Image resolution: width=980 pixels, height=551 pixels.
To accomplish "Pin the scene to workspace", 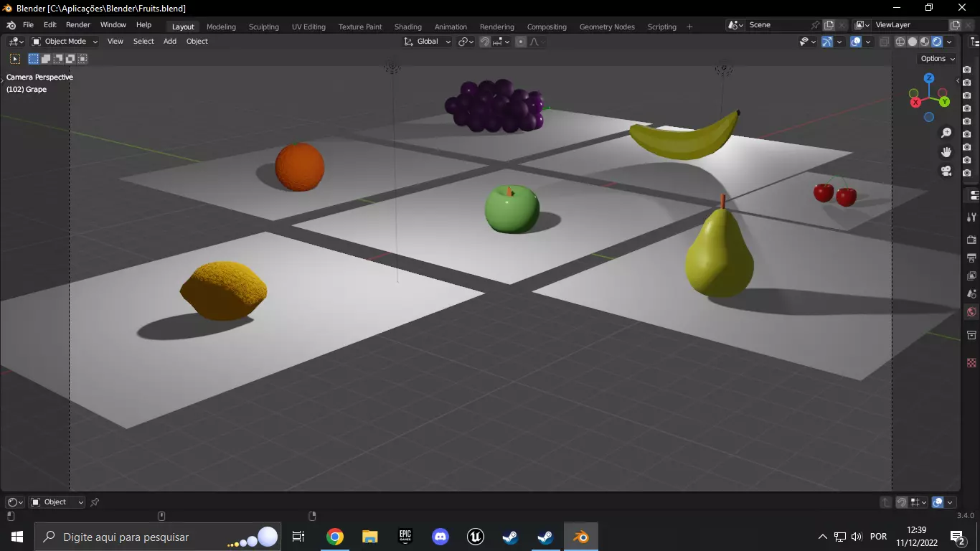I will tap(816, 25).
